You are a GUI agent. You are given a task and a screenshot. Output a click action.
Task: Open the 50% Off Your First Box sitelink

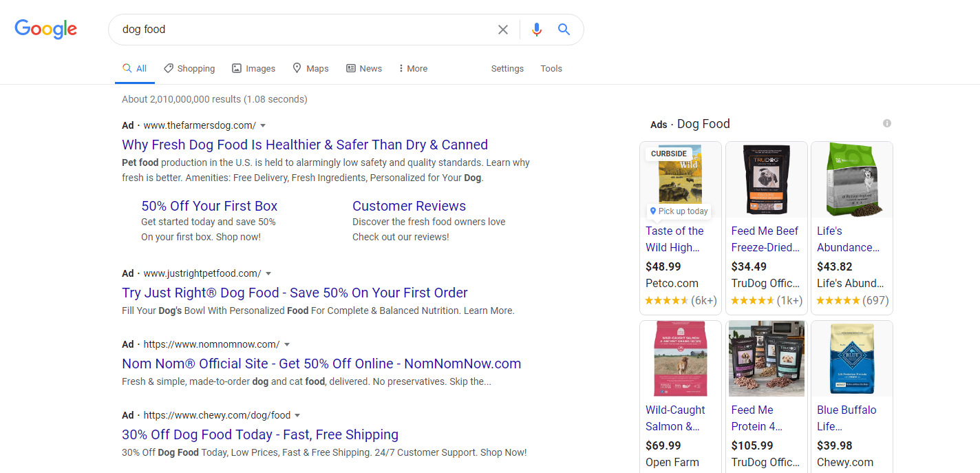209,206
